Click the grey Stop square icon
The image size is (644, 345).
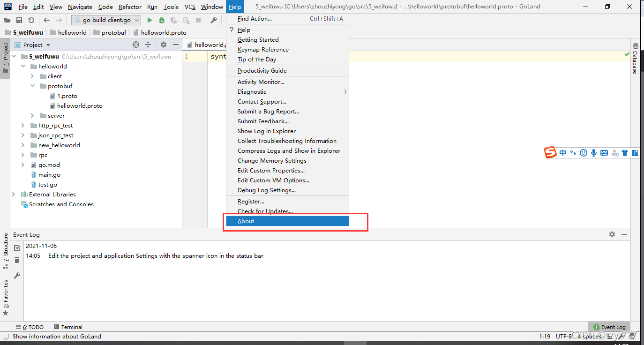pyautogui.click(x=198, y=20)
